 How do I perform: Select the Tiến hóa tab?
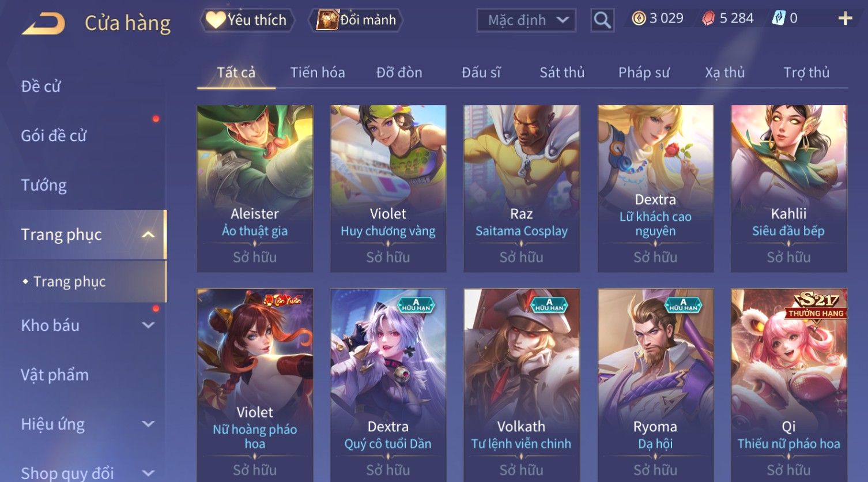(318, 73)
